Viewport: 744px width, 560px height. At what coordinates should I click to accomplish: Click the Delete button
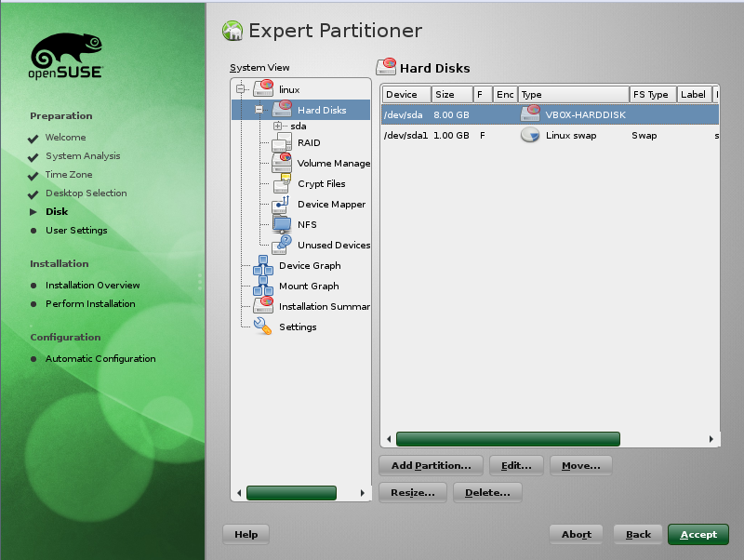[x=487, y=493]
